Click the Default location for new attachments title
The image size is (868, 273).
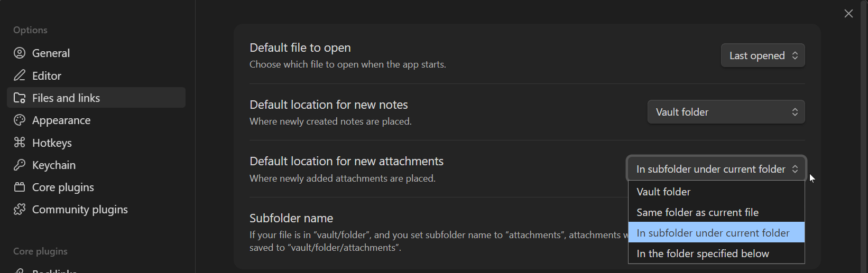(346, 161)
